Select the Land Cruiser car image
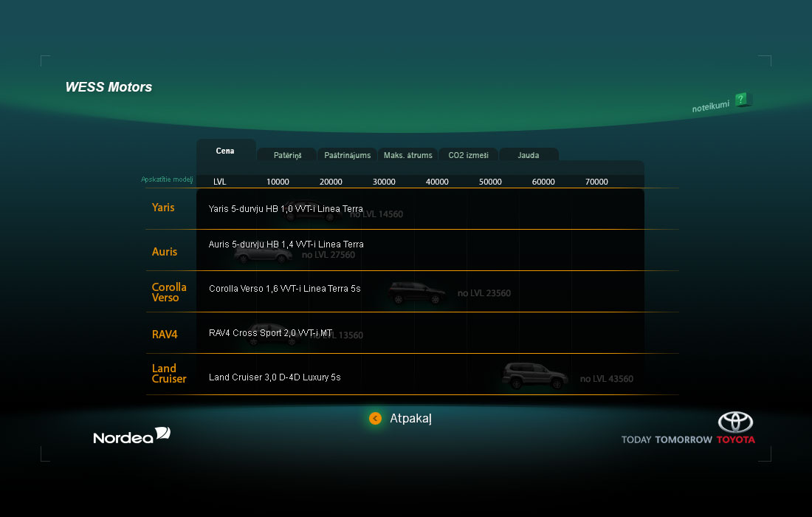This screenshot has height=517, width=812. tap(535, 376)
